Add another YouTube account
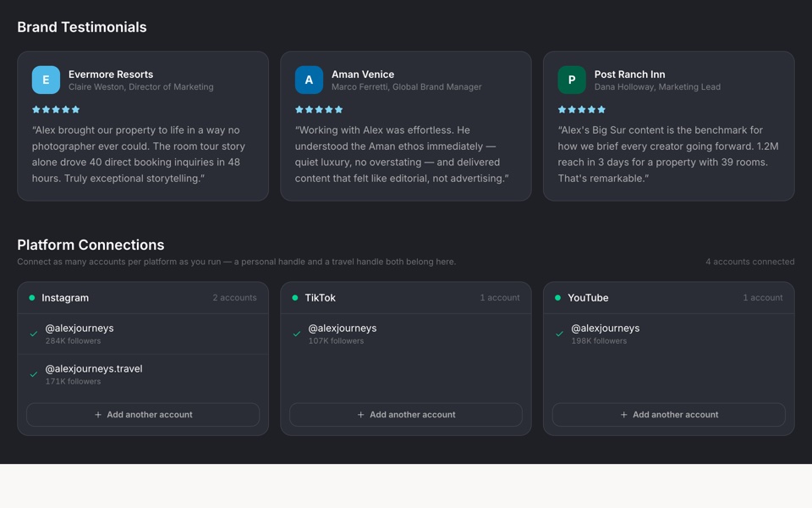 click(668, 415)
